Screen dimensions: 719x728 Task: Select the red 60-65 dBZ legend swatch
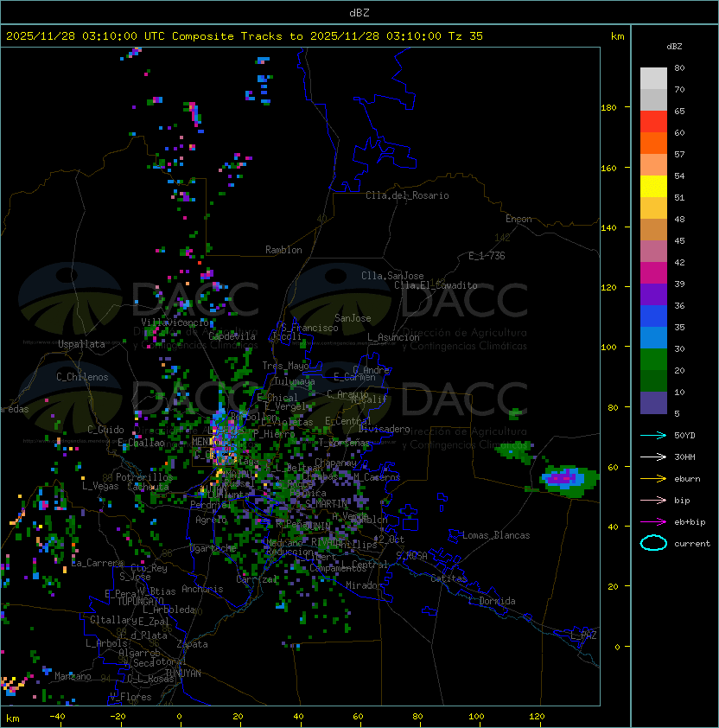click(653, 122)
